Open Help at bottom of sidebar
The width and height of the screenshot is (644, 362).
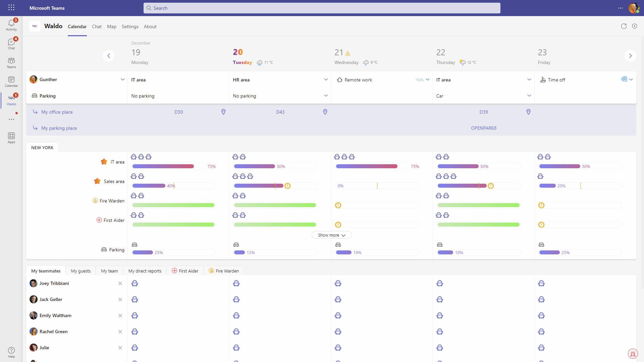point(11,352)
